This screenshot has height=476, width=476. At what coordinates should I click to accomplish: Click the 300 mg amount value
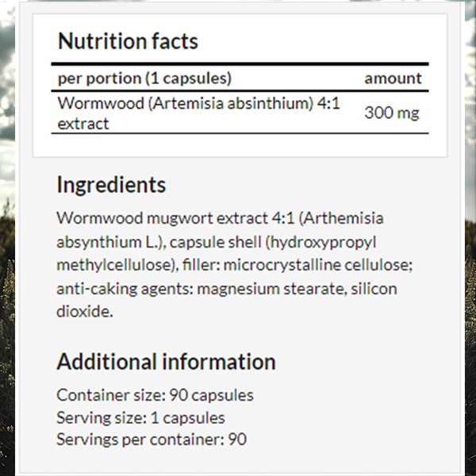(x=392, y=113)
